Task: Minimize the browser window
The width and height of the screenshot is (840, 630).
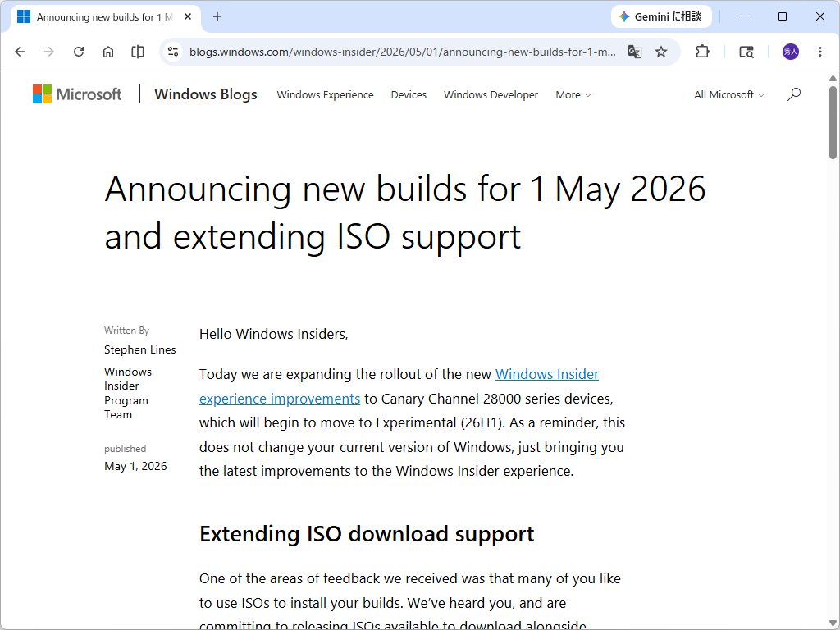Action: (745, 16)
